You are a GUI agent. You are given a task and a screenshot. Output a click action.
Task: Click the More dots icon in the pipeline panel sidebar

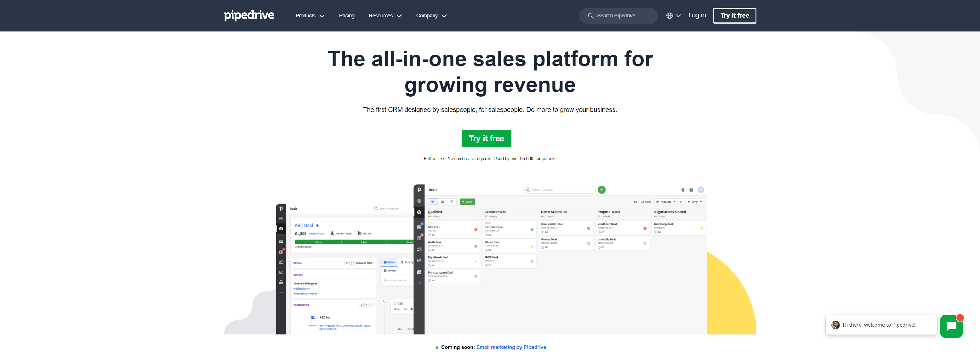419,283
